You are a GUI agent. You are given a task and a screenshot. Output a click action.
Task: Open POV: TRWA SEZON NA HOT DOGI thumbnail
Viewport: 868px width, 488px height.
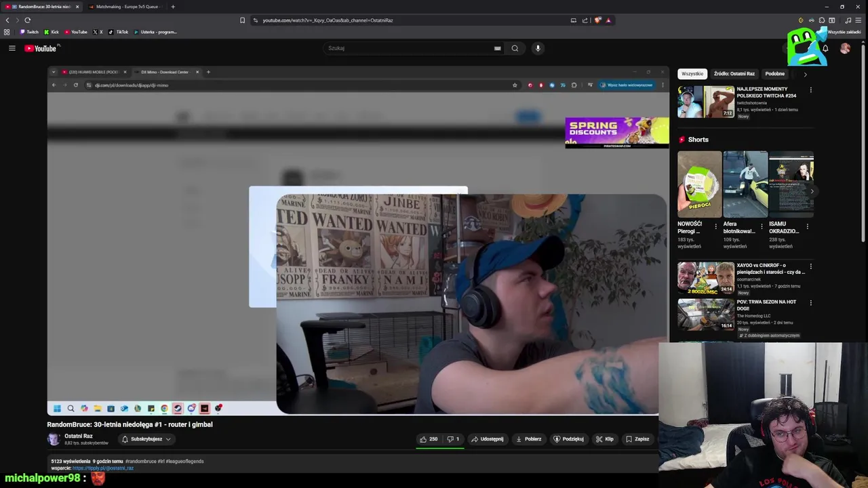pyautogui.click(x=706, y=314)
